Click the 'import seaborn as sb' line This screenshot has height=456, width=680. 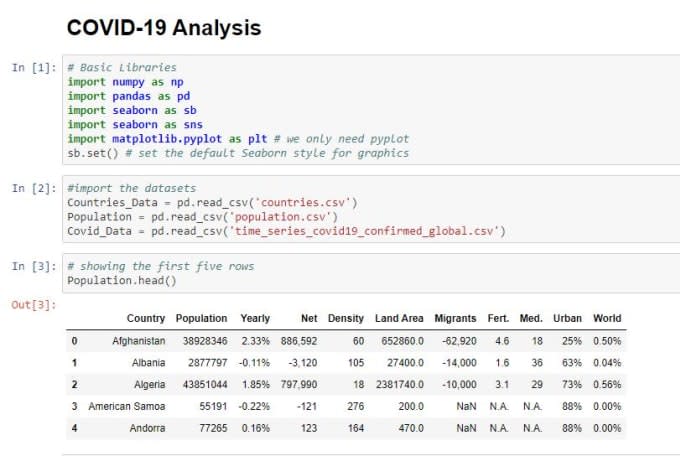(132, 110)
